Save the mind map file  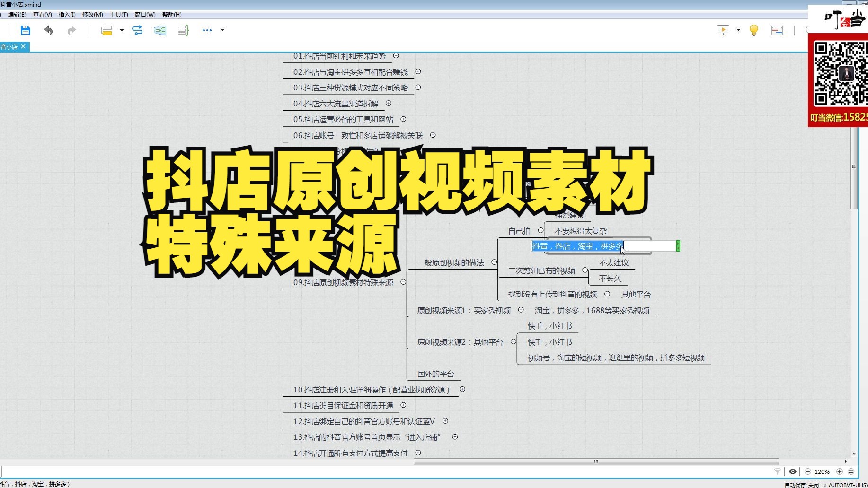pyautogui.click(x=26, y=30)
